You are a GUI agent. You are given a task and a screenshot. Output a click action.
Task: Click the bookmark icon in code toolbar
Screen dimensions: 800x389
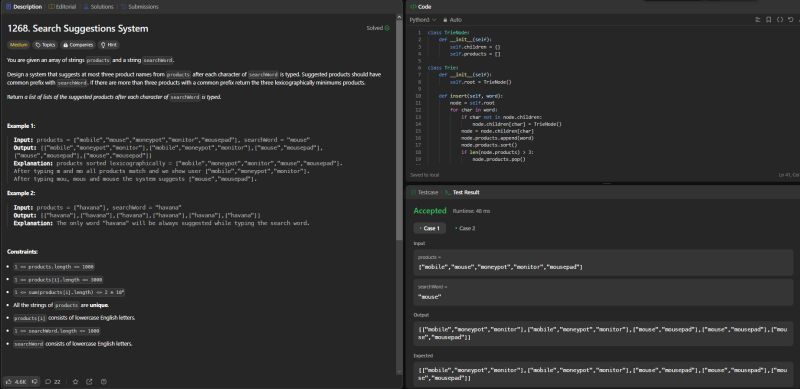[x=768, y=20]
